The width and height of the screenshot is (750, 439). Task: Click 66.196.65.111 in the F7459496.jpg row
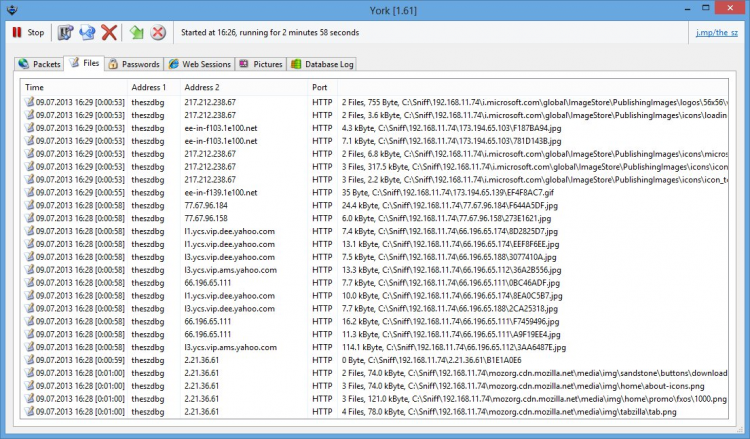(208, 322)
